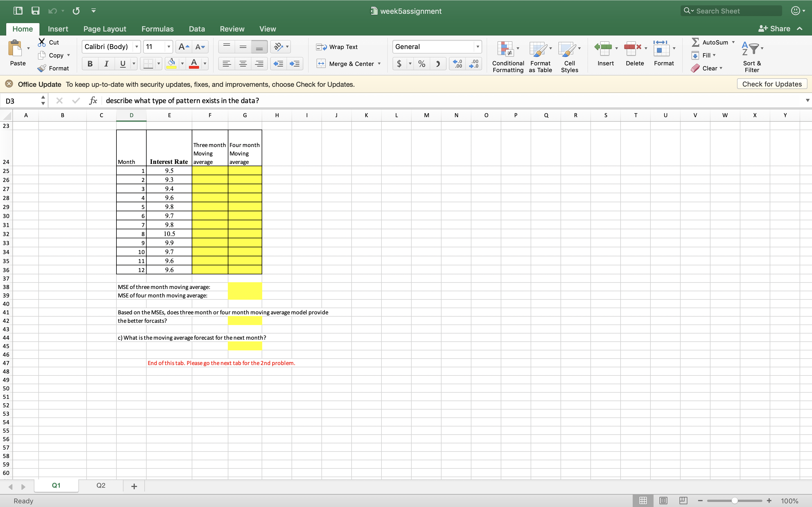Enable Wrap Text for selection
812x507 pixels.
click(337, 47)
